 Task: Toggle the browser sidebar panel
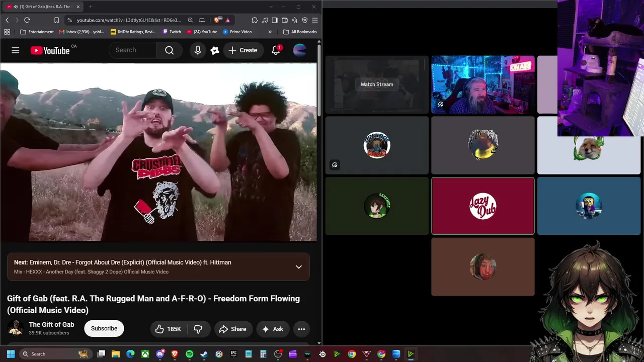(x=275, y=20)
